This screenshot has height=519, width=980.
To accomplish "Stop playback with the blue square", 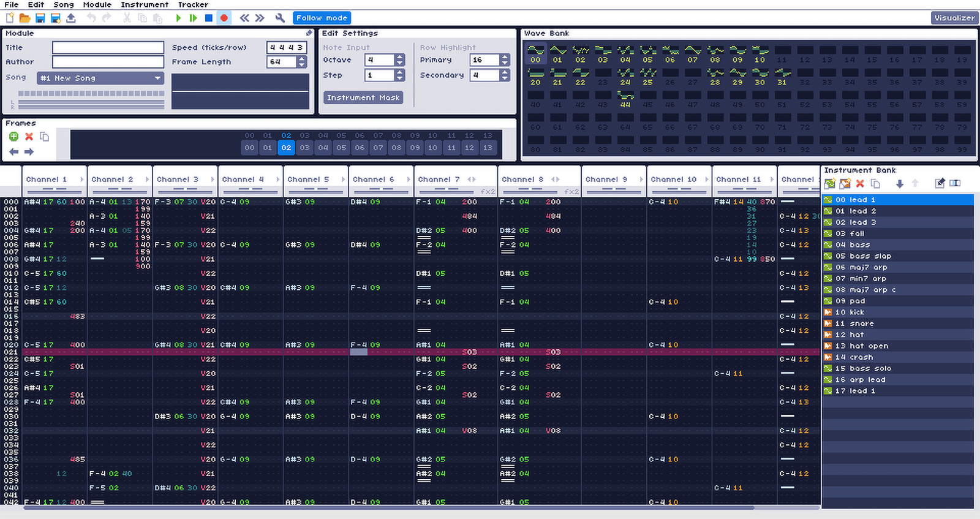I will (x=209, y=18).
